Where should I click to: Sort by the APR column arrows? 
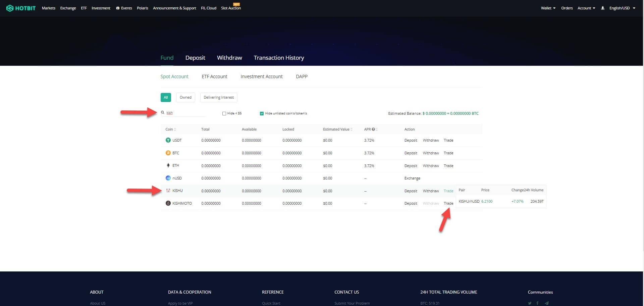[377, 129]
